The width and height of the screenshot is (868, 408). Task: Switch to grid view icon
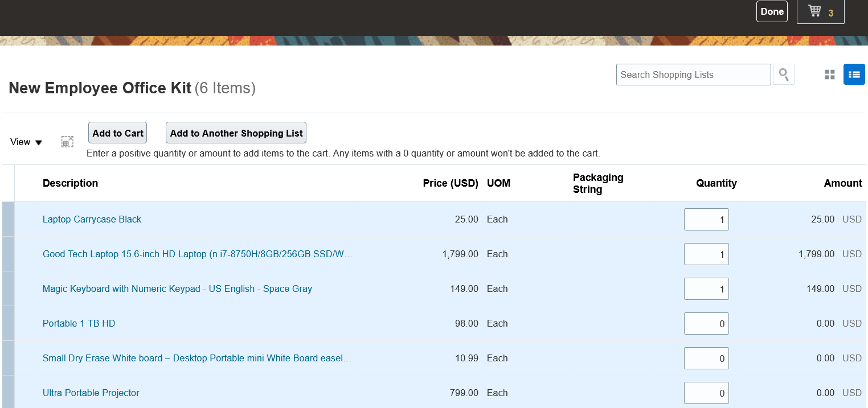pyautogui.click(x=830, y=75)
